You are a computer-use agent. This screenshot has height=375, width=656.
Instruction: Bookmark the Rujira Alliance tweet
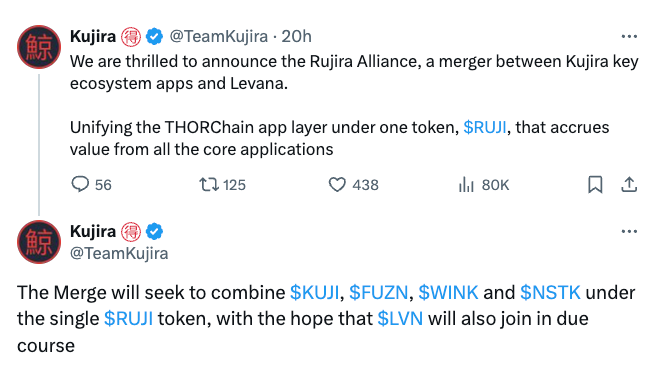[x=595, y=185]
